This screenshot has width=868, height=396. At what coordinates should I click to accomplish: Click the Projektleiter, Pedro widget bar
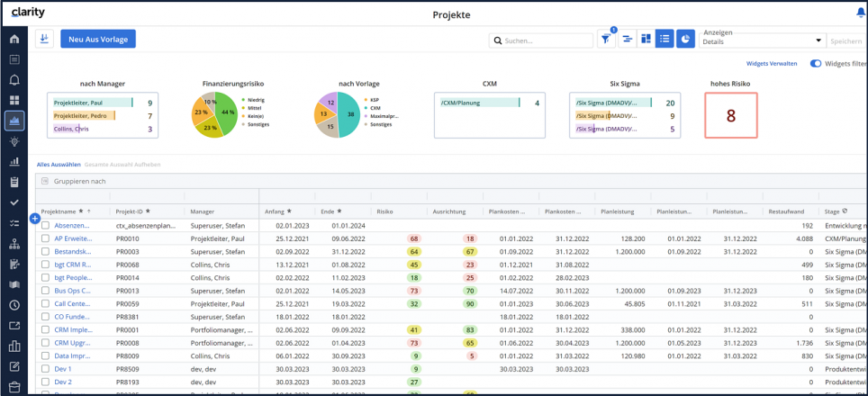[84, 115]
